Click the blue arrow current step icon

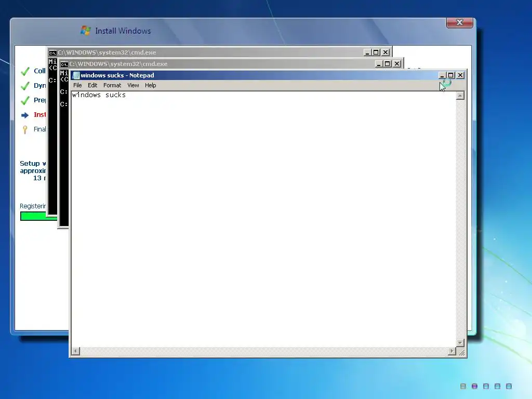pos(25,115)
